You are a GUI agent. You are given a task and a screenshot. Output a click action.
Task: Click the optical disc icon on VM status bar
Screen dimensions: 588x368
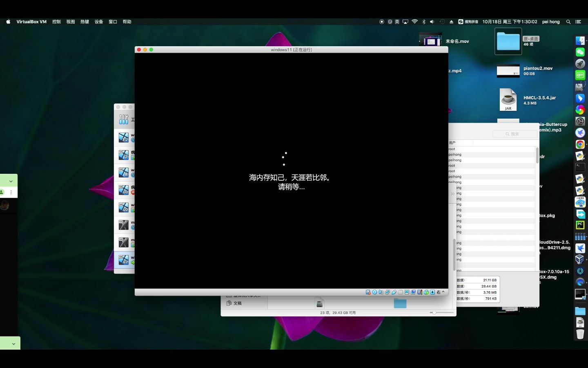[x=374, y=292]
